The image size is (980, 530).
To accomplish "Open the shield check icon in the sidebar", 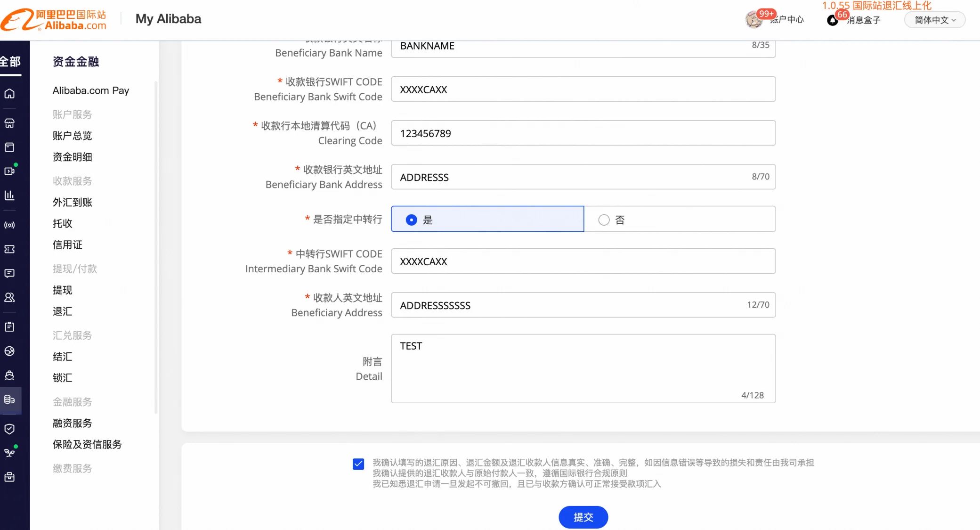I will click(x=9, y=429).
